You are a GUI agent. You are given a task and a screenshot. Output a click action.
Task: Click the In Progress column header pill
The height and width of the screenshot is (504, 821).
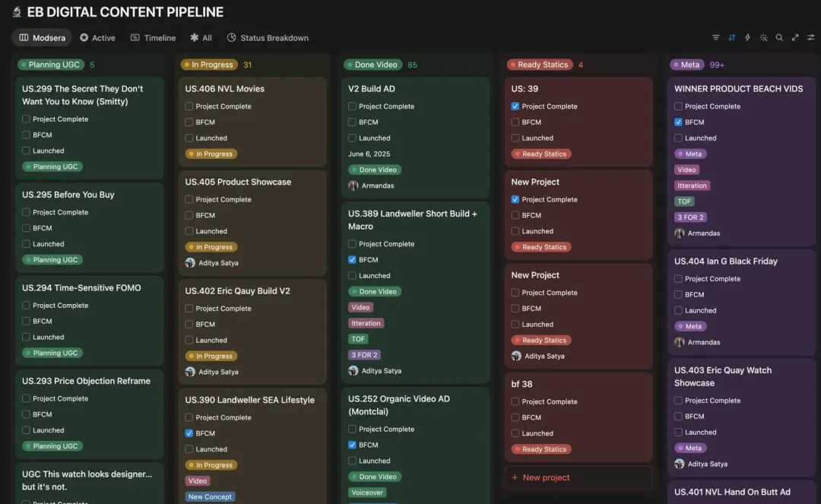(209, 65)
